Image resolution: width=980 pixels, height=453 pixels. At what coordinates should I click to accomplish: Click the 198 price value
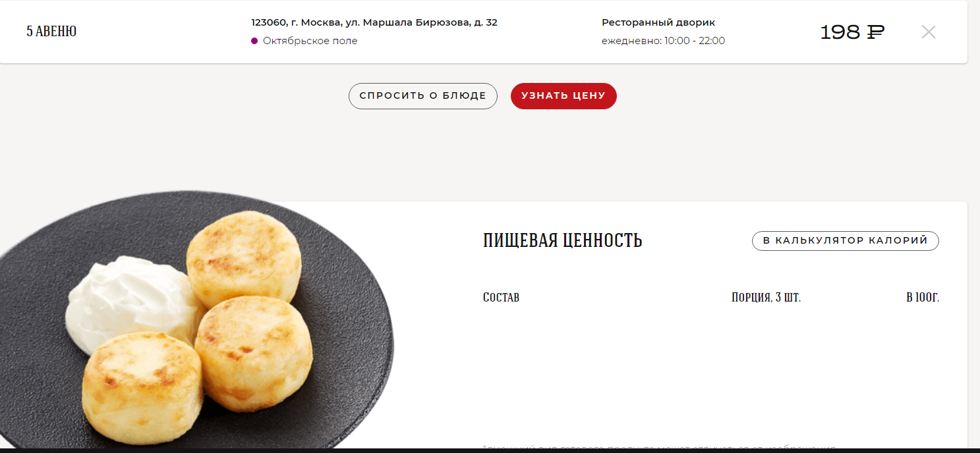coord(840,32)
